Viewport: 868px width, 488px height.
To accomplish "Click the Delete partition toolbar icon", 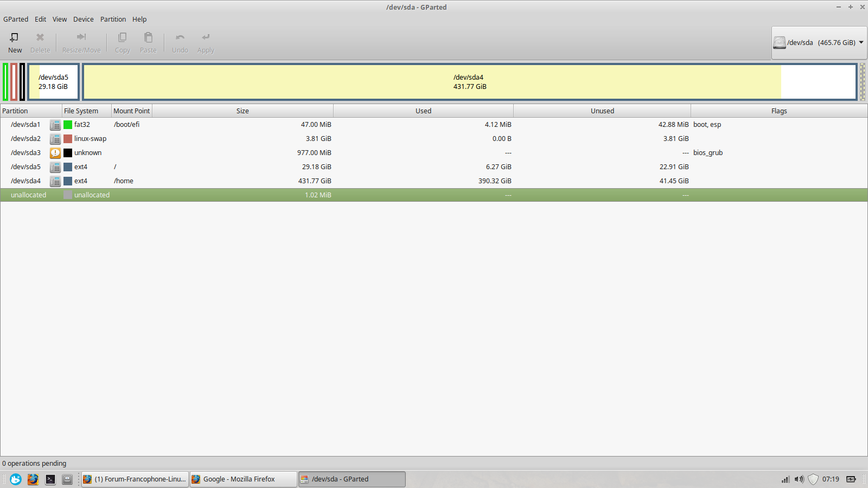I will coord(40,37).
